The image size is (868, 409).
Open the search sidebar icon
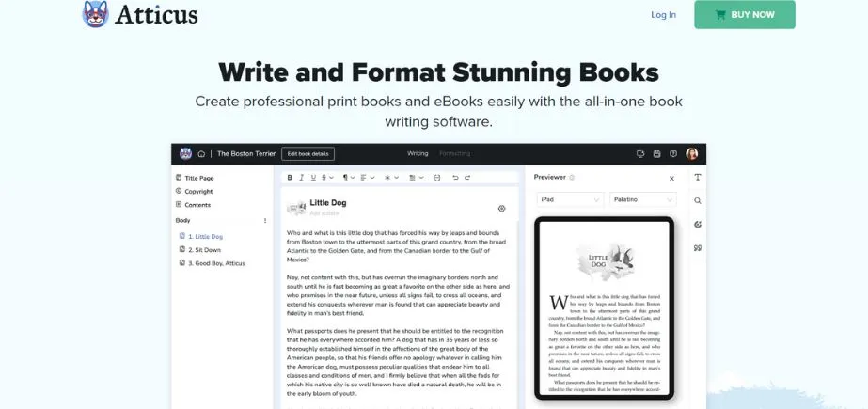(x=698, y=201)
